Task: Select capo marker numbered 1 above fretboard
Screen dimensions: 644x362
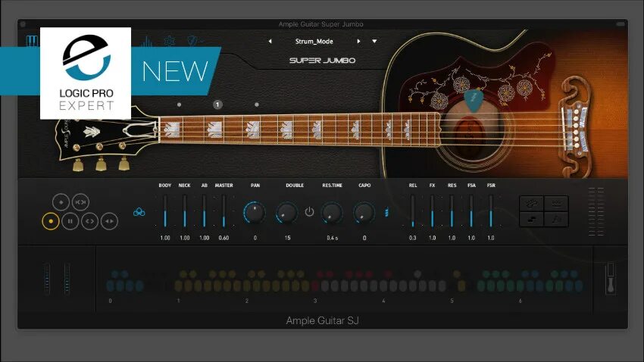Action: 217,105
